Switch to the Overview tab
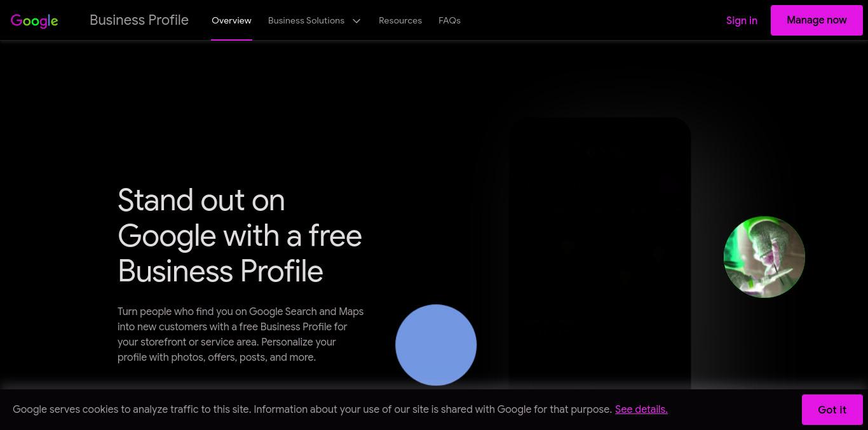The image size is (868, 430). coord(231,20)
